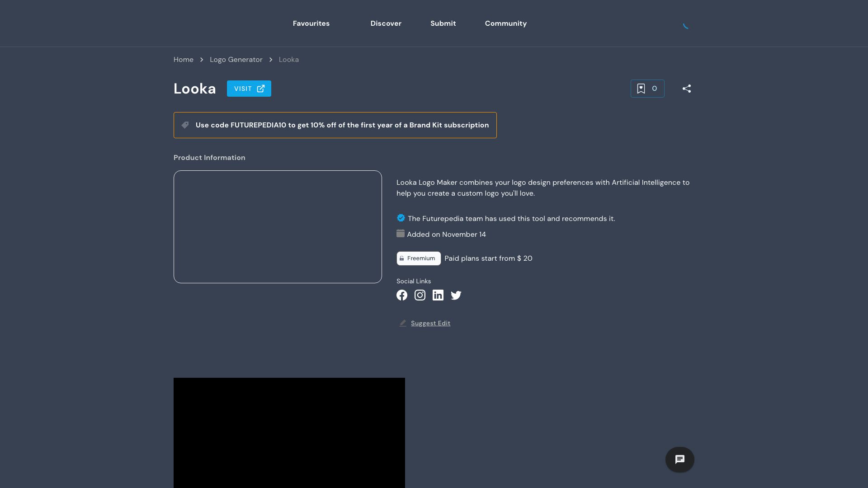Go to the Submit page
The image size is (868, 488).
tap(443, 23)
